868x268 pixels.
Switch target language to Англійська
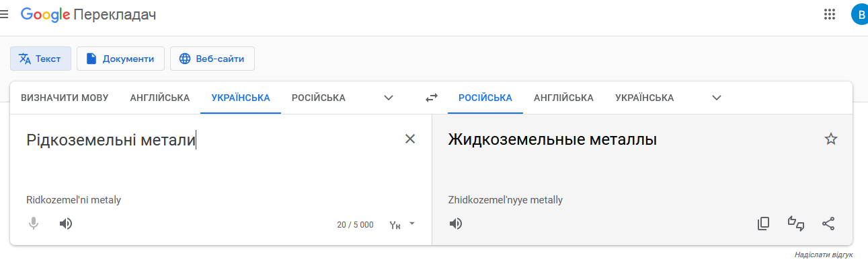coord(563,98)
